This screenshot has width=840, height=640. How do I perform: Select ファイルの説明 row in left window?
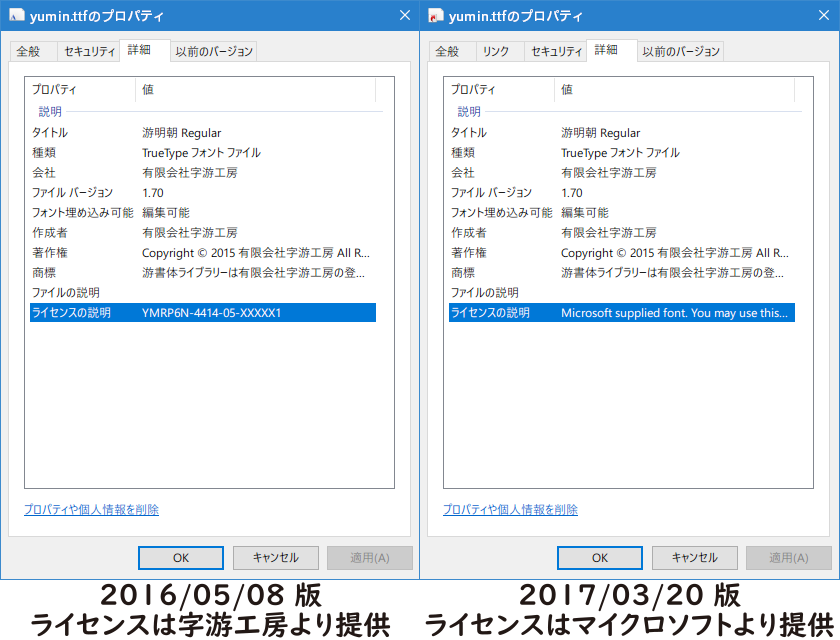(203, 292)
